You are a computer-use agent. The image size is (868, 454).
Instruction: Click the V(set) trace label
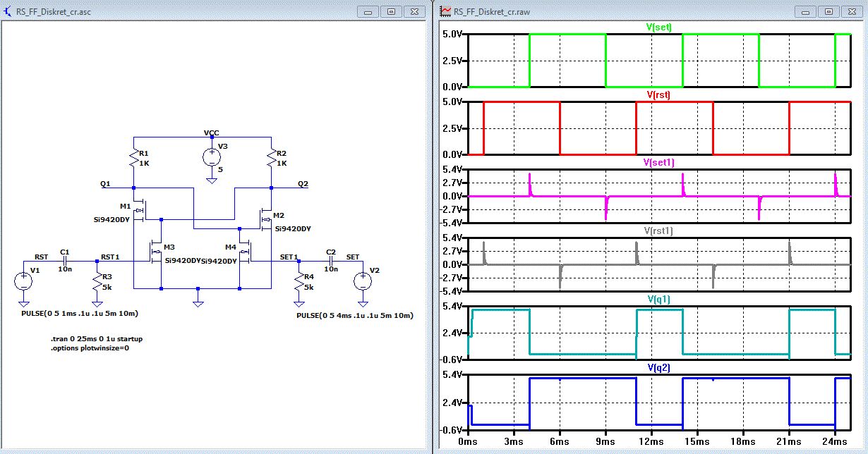[658, 27]
